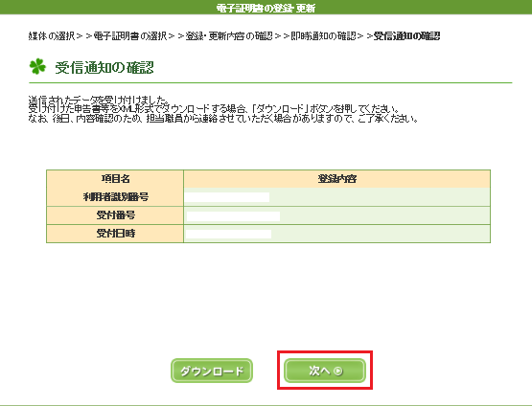
Task: Click the 利用者識別番号 row label
Action: [115, 197]
